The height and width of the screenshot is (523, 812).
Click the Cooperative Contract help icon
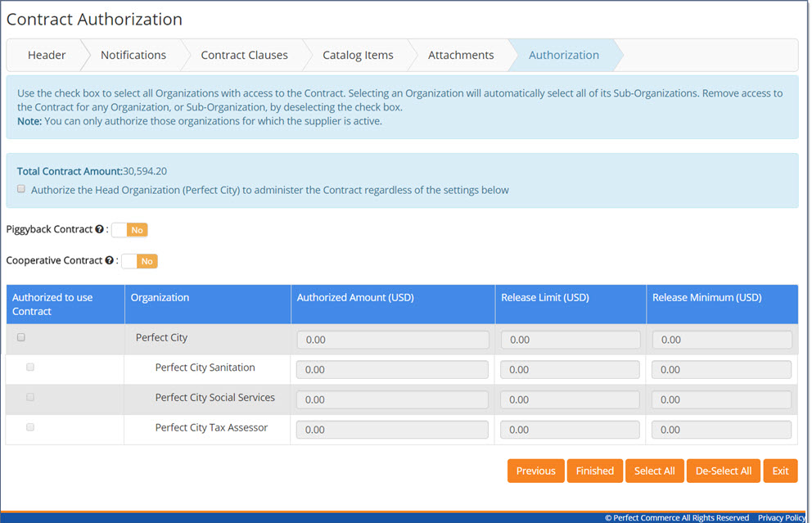[x=109, y=261]
